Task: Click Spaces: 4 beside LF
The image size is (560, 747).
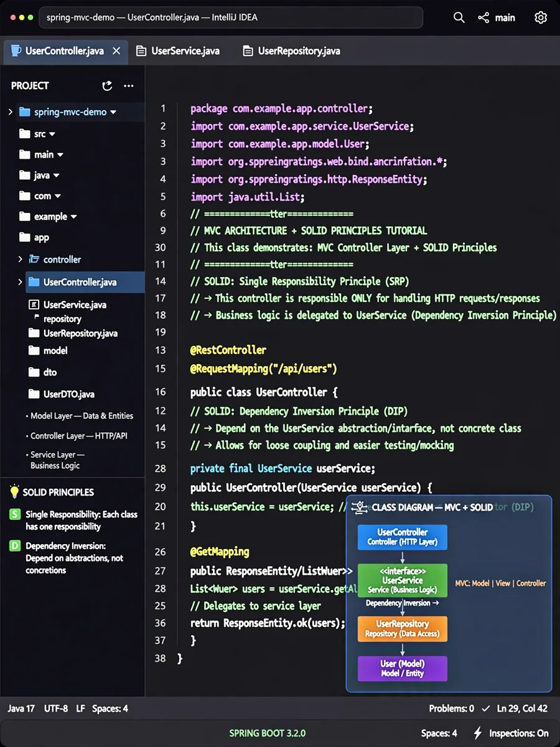Action: coord(110,708)
